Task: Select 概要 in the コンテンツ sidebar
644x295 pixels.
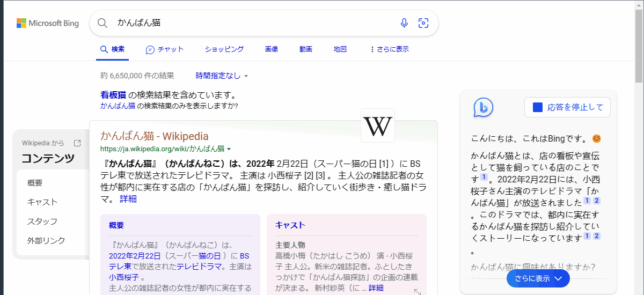Action: pyautogui.click(x=35, y=183)
